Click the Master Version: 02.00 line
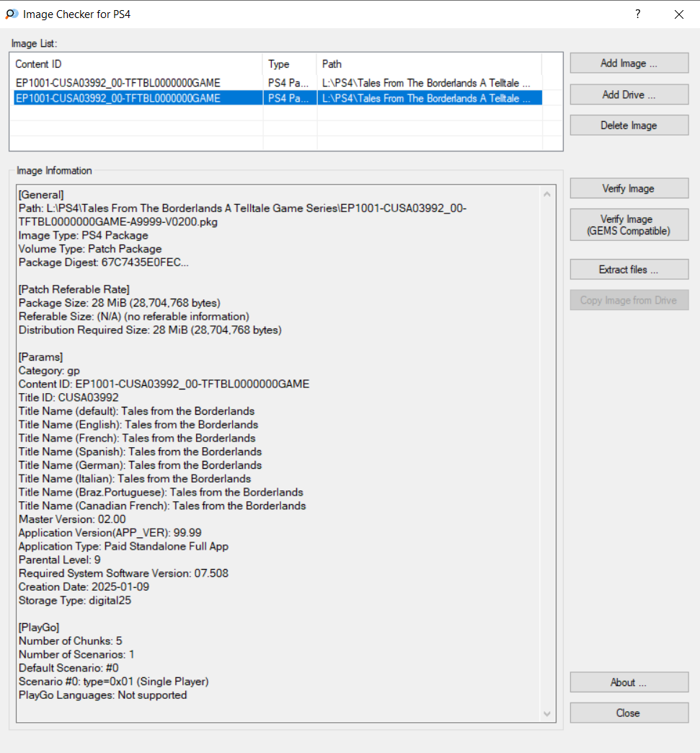700x753 pixels. click(72, 519)
